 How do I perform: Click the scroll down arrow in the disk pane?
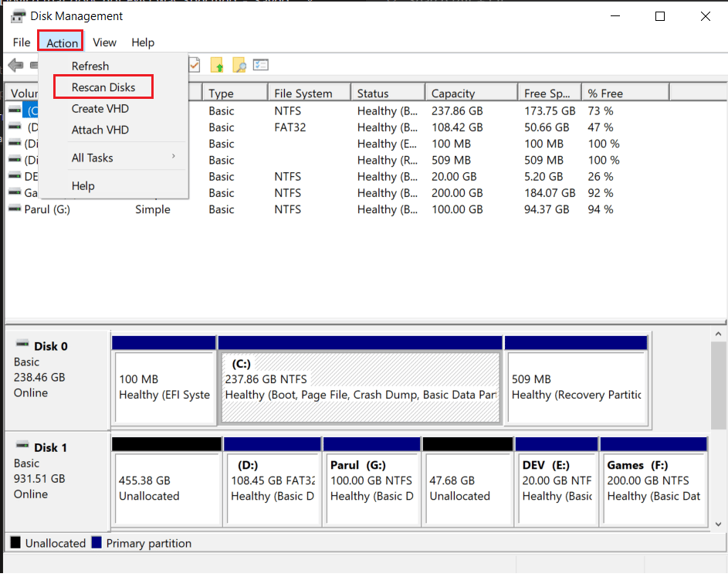point(718,524)
